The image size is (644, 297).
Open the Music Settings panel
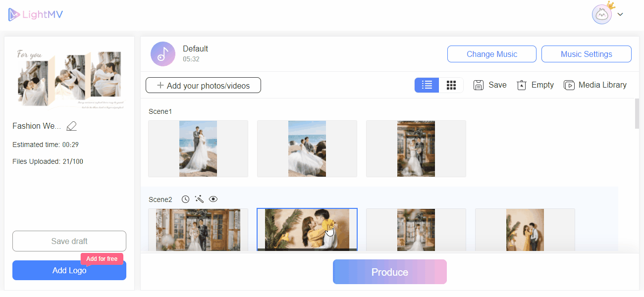click(586, 53)
